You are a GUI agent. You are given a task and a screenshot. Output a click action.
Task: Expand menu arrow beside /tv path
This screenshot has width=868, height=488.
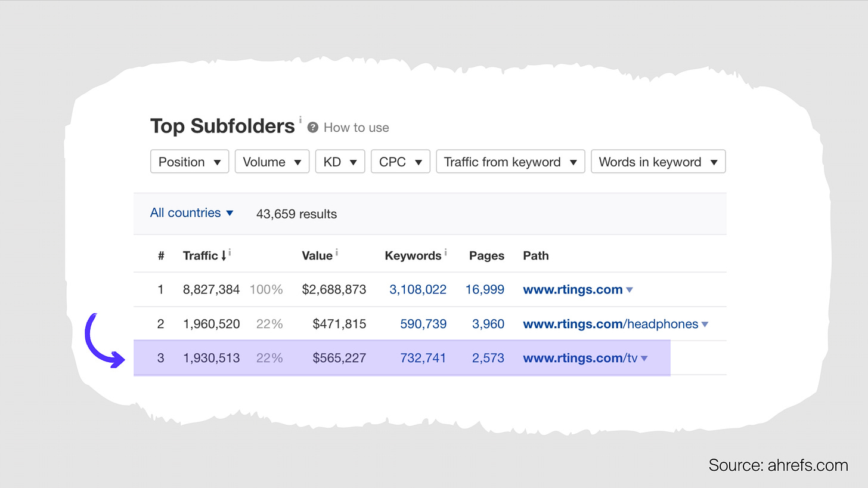tap(644, 359)
